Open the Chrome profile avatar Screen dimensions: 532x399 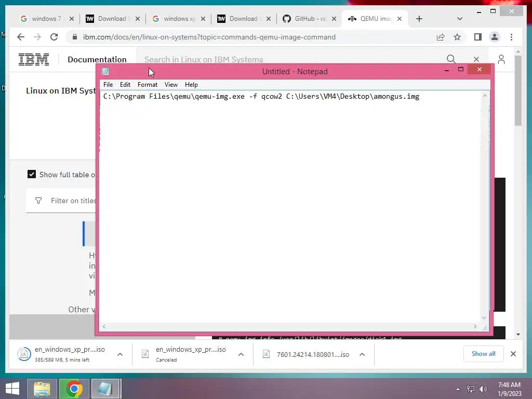(495, 37)
